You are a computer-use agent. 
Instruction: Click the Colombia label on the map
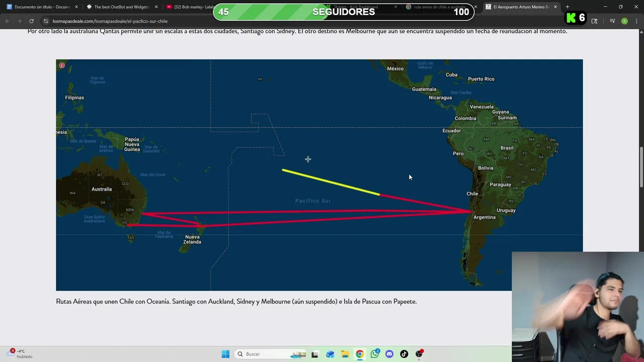coord(465,119)
